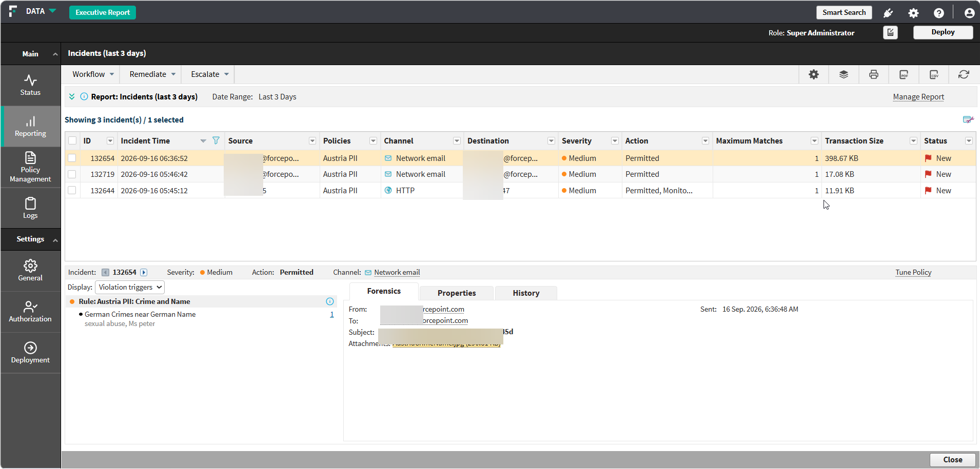Viewport: 980px width, 469px height.
Task: Open the Manage Report link
Action: (x=918, y=97)
